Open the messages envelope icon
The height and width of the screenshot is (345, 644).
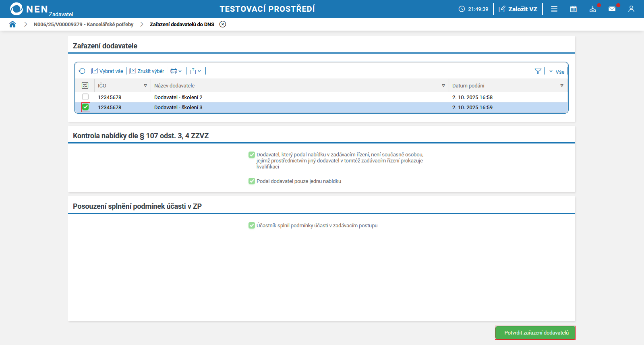(612, 9)
